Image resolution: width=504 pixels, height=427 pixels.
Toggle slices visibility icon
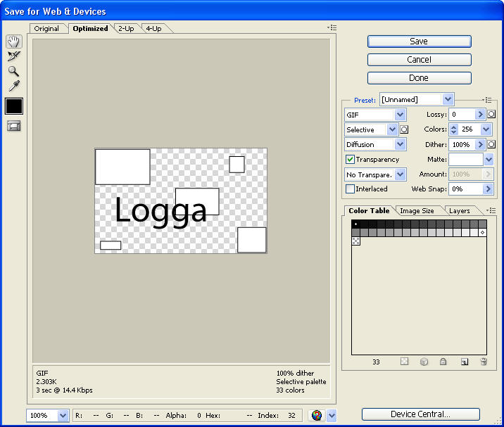14,126
